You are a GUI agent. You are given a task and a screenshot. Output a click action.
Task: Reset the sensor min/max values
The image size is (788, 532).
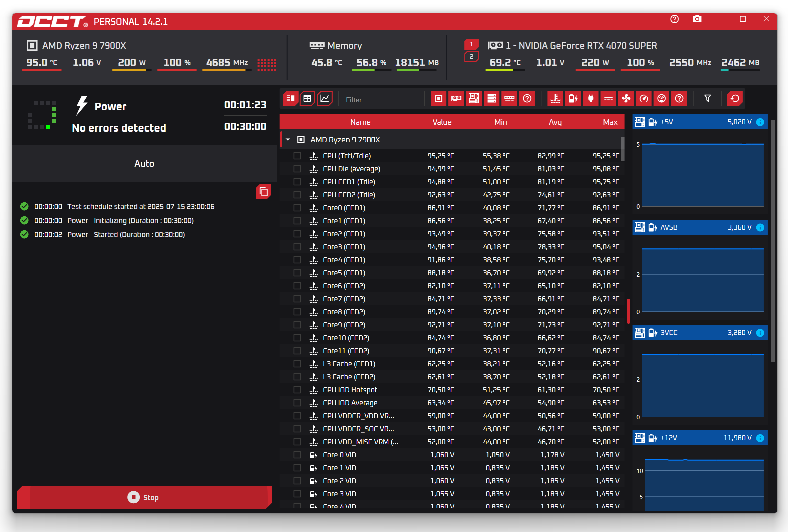click(x=735, y=99)
